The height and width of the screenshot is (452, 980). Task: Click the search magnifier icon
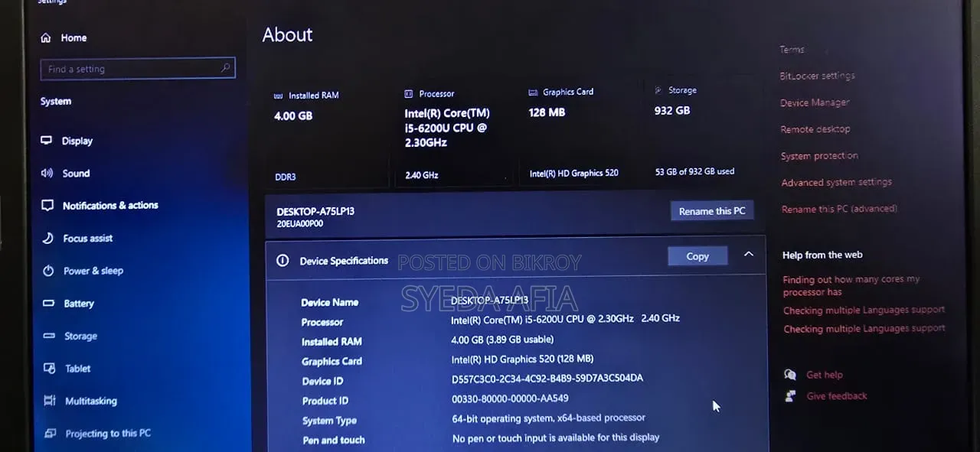tap(225, 68)
